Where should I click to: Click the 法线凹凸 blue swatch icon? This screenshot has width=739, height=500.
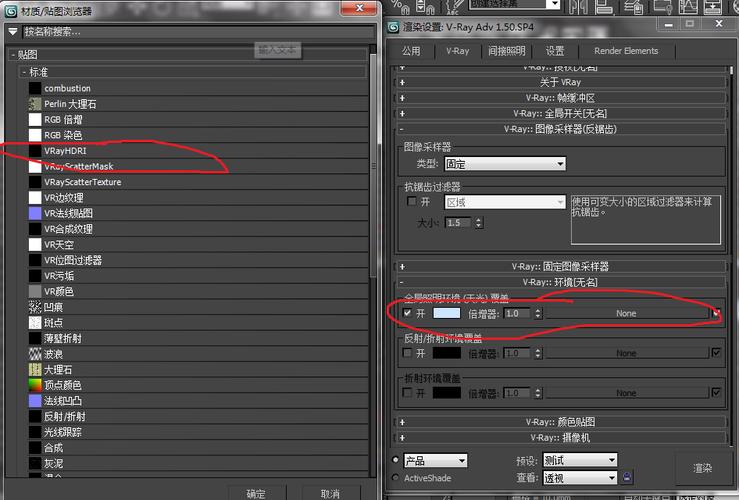(x=35, y=401)
